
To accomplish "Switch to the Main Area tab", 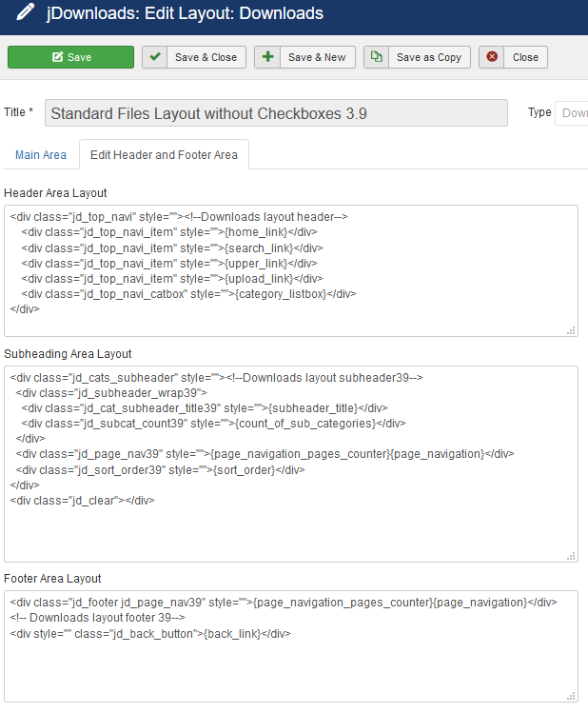I will click(x=41, y=155).
